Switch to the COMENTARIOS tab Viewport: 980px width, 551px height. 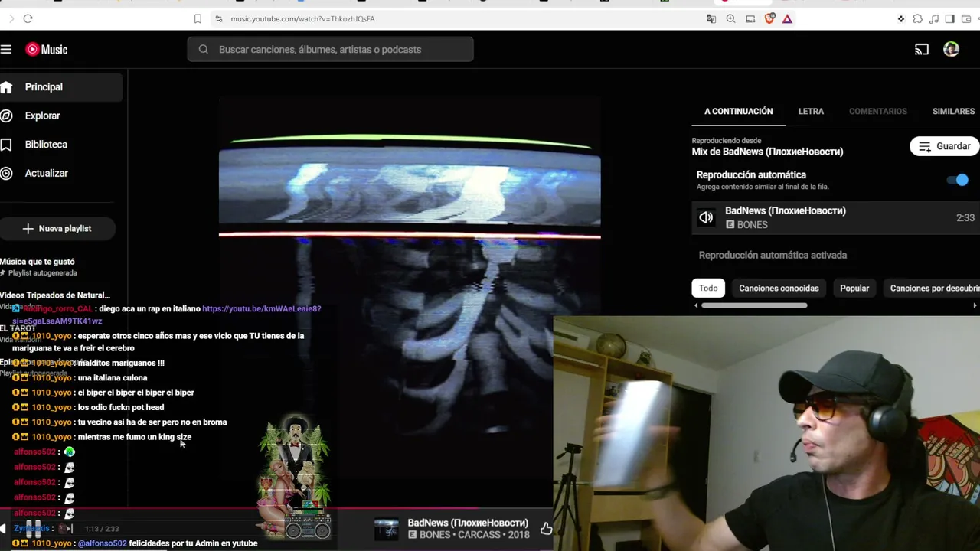click(878, 111)
